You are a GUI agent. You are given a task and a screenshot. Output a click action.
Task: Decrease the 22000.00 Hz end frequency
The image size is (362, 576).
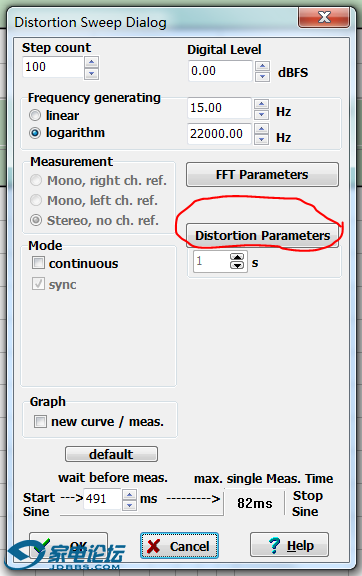click(x=261, y=140)
